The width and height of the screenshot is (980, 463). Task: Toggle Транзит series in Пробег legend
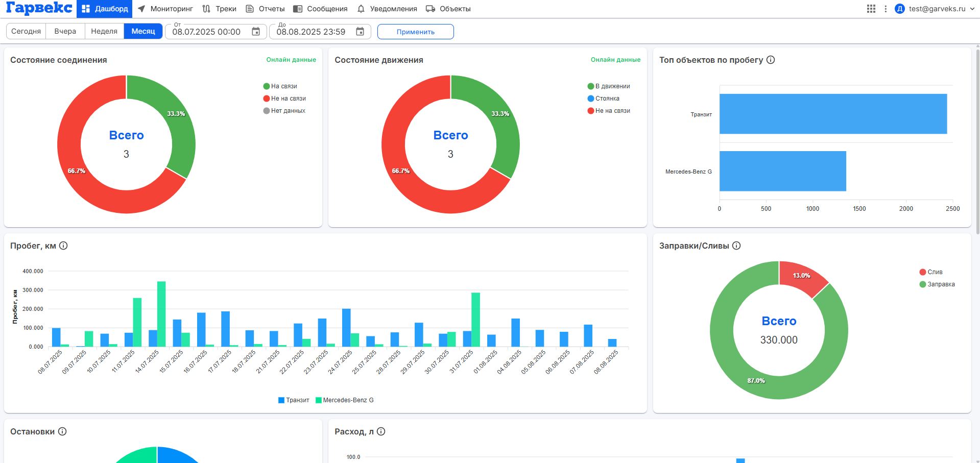click(x=294, y=400)
